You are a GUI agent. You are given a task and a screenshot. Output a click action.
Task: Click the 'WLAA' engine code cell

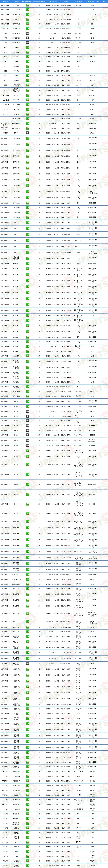click(92, 133)
